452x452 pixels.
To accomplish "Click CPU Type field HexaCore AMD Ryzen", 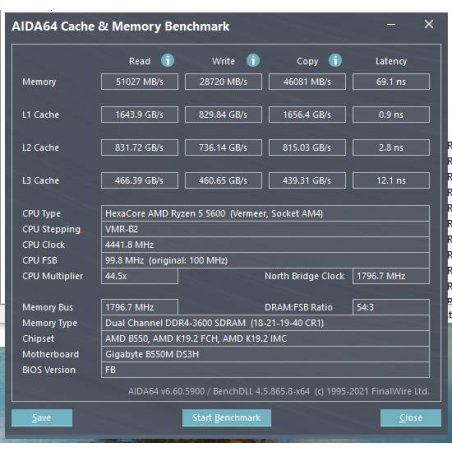I will 265,214.
